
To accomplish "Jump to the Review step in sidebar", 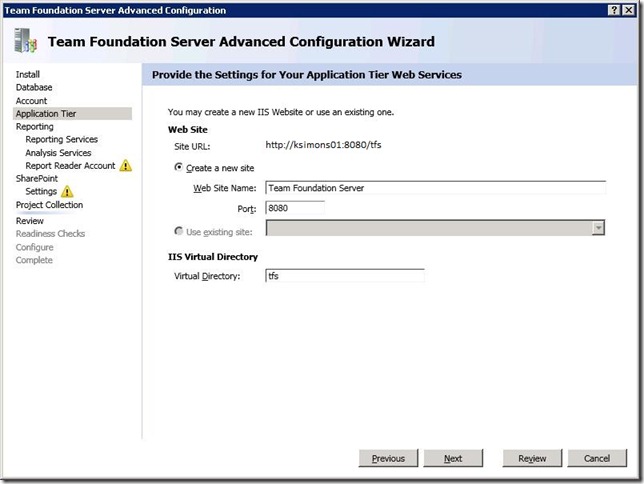I will (30, 221).
